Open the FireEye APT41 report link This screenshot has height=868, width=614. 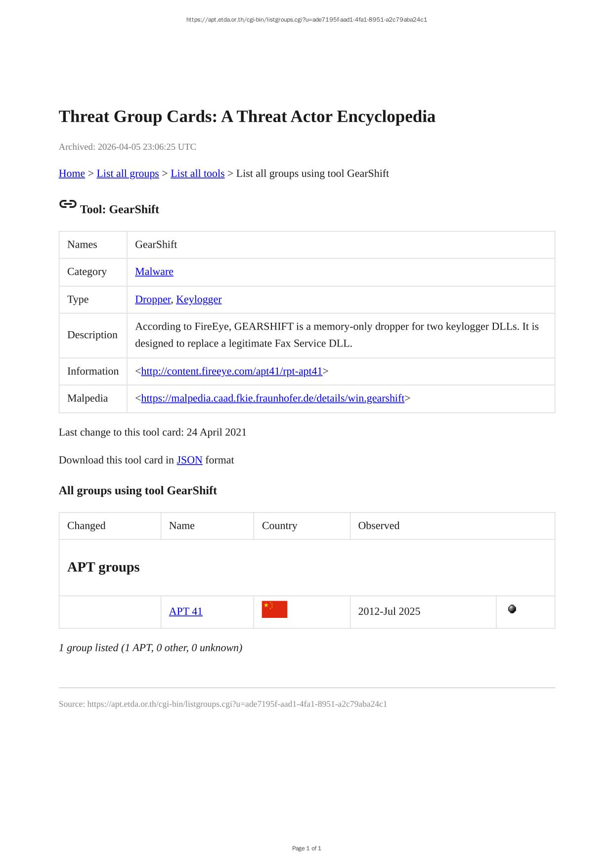pyautogui.click(x=231, y=371)
